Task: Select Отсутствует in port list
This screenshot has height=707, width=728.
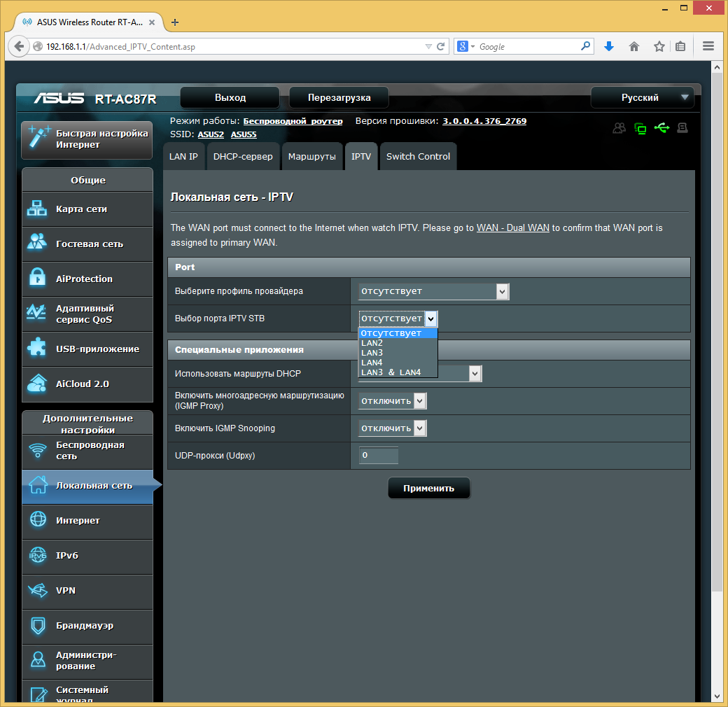Action: [x=398, y=333]
